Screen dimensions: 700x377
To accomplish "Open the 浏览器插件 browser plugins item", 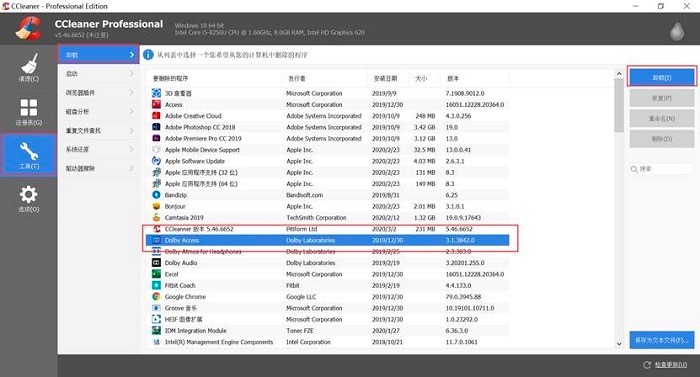I will click(x=98, y=92).
